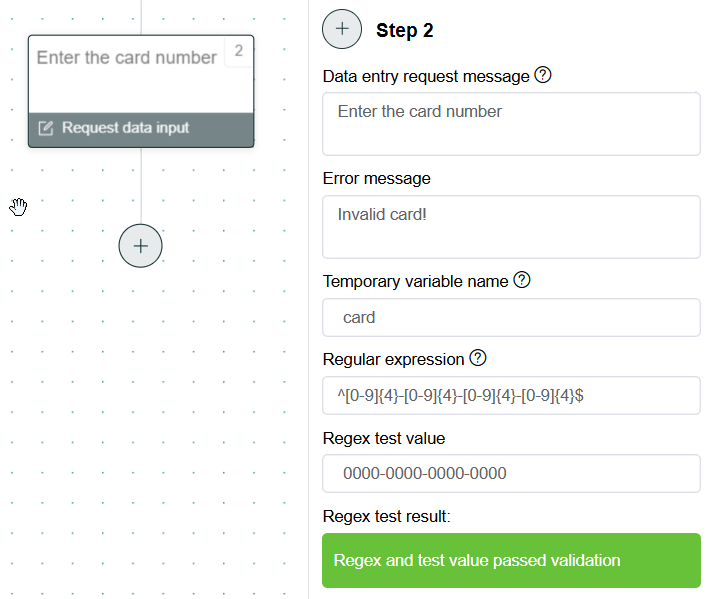Open help for Data entry request message

pyautogui.click(x=543, y=75)
